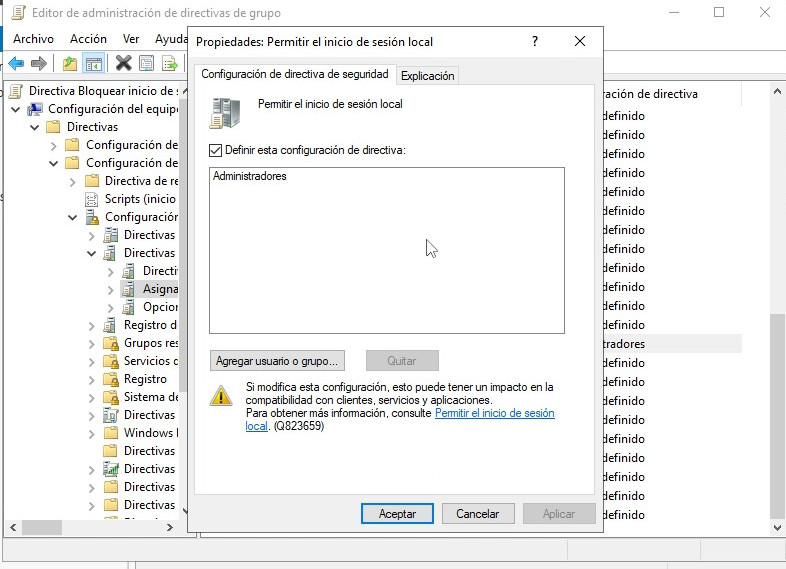Expand the Grupos restringidos tree node
Screen dimensions: 786x569
click(92, 343)
